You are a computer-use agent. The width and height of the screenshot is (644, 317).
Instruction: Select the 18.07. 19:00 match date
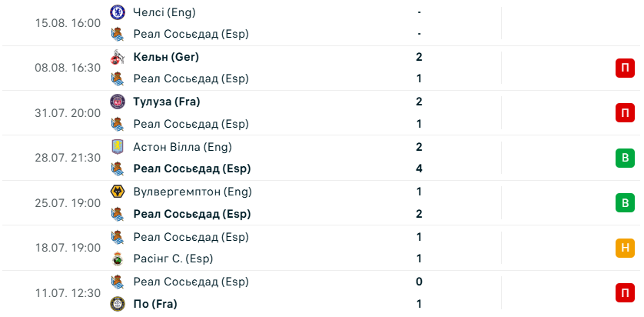68,248
